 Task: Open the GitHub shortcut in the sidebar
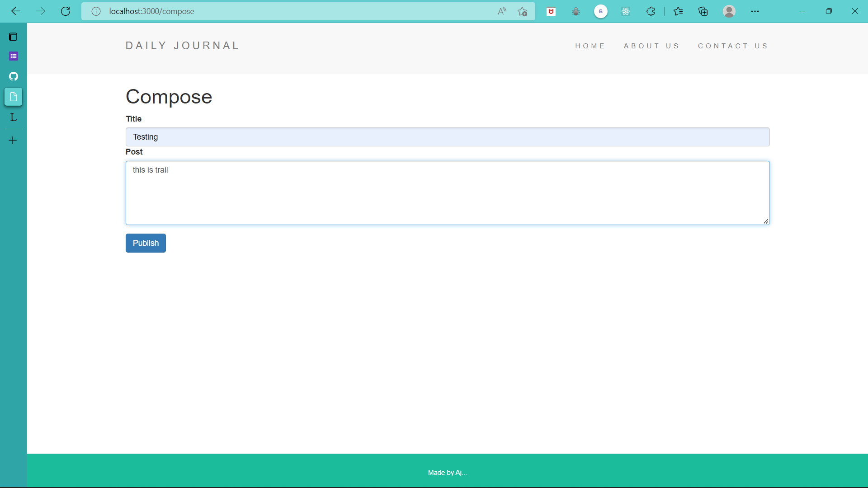tap(13, 76)
